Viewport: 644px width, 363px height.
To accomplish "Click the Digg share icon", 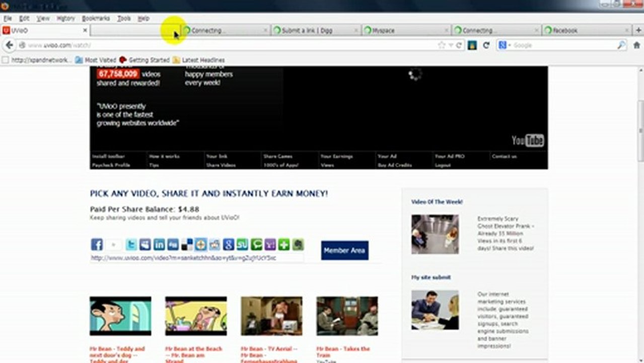I will (x=173, y=245).
